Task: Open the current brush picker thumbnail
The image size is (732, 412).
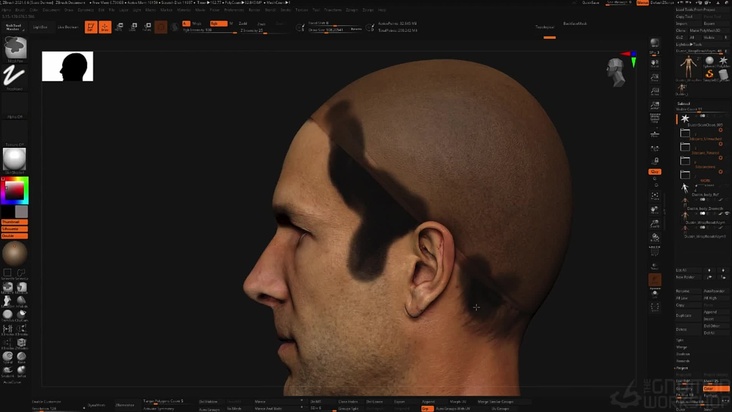Action: pos(15,48)
